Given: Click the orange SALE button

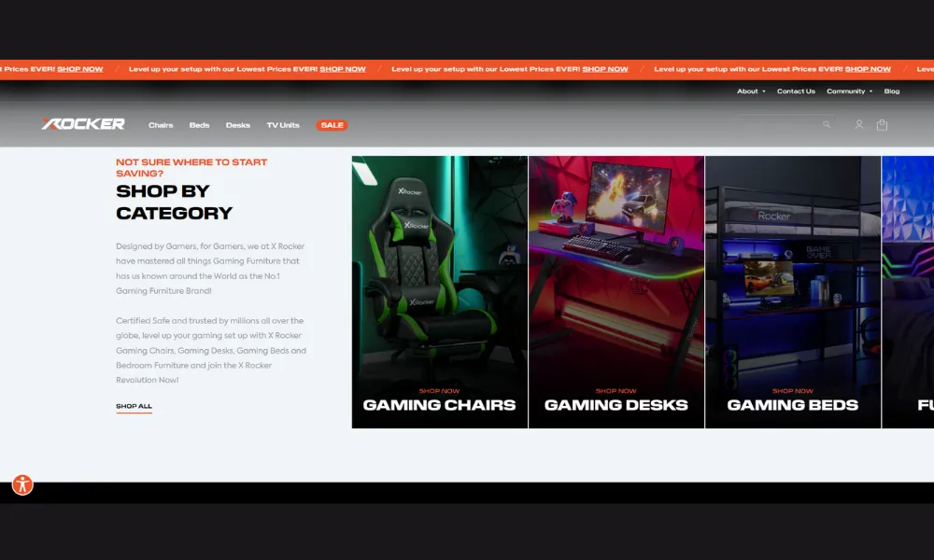Looking at the screenshot, I should 332,125.
